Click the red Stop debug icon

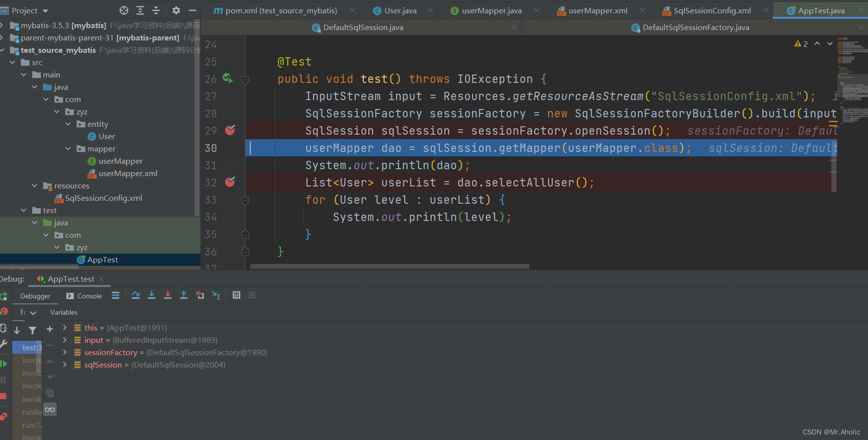pos(3,396)
